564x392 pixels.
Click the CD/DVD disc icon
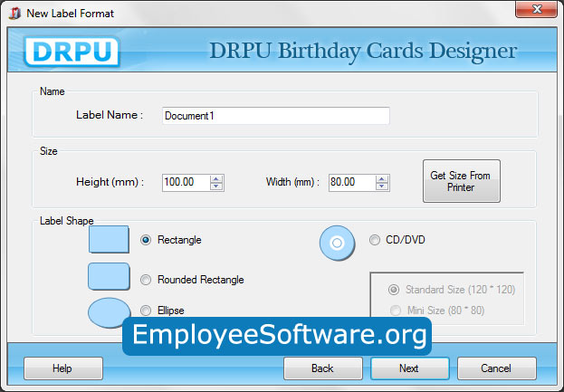click(337, 242)
